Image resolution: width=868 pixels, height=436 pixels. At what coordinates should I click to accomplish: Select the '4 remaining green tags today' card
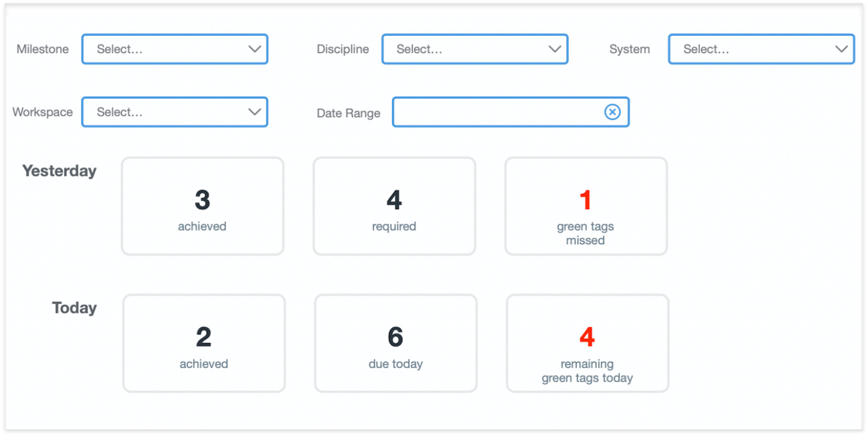pos(587,343)
